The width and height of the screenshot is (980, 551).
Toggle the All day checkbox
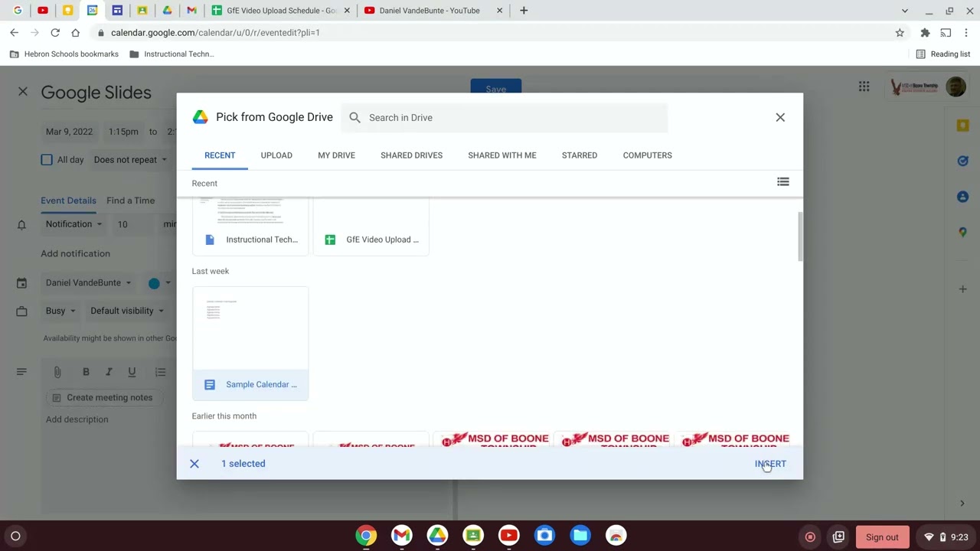[47, 160]
